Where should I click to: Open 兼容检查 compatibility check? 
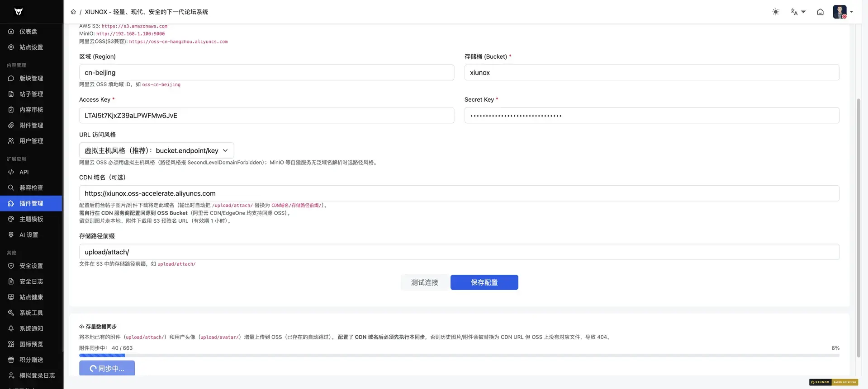pyautogui.click(x=31, y=187)
